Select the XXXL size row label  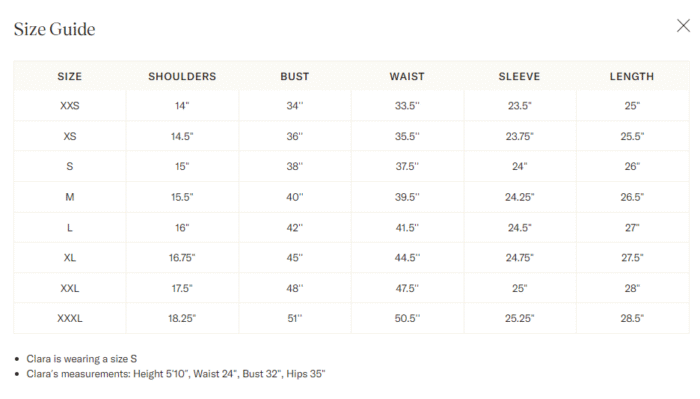click(x=70, y=318)
